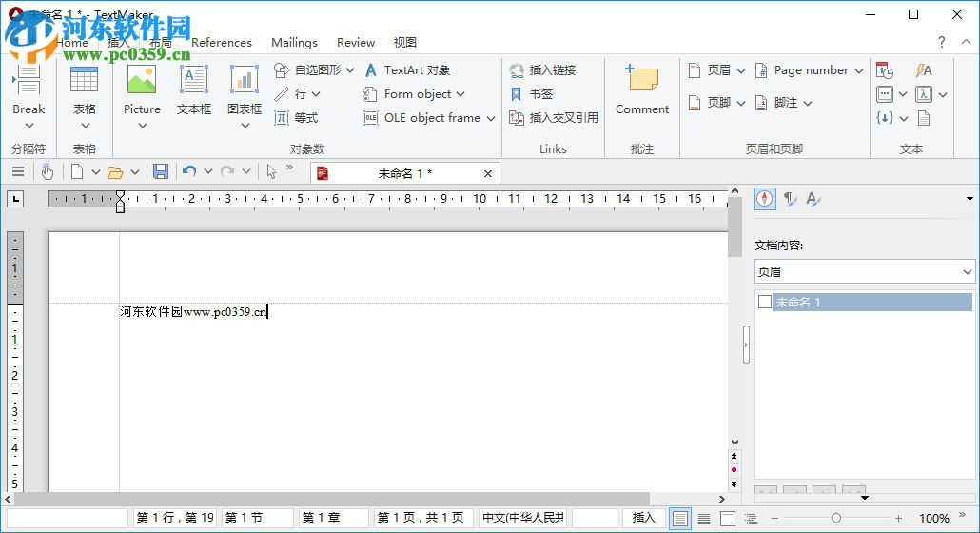Click the tab type selector L box
The width and height of the screenshot is (980, 533).
click(x=15, y=199)
